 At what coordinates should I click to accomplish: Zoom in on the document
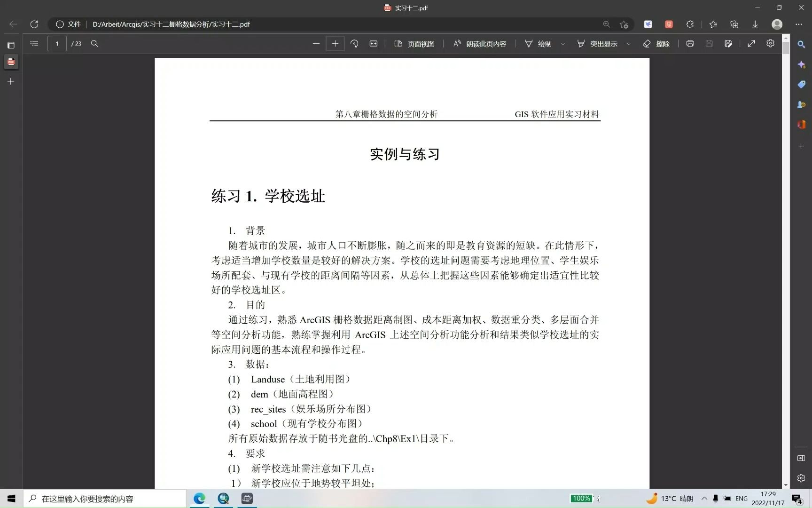point(335,43)
